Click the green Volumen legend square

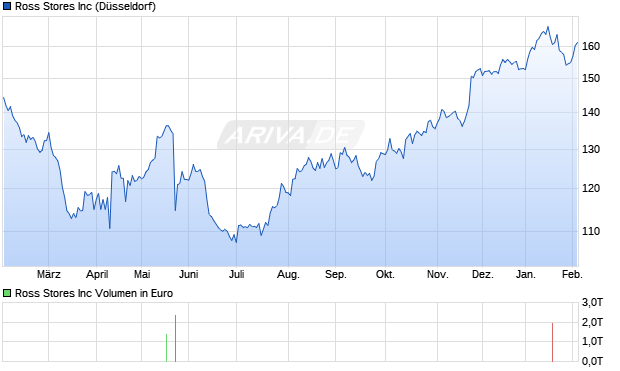[x=7, y=293]
